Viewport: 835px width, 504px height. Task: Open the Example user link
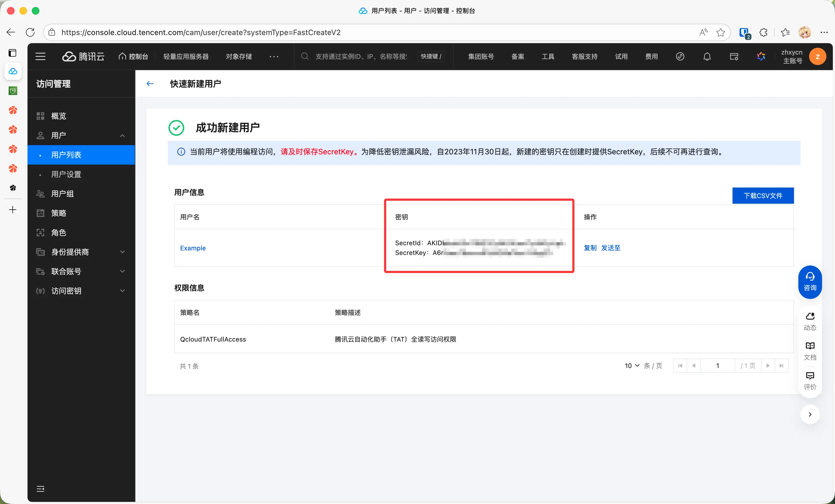tap(193, 248)
